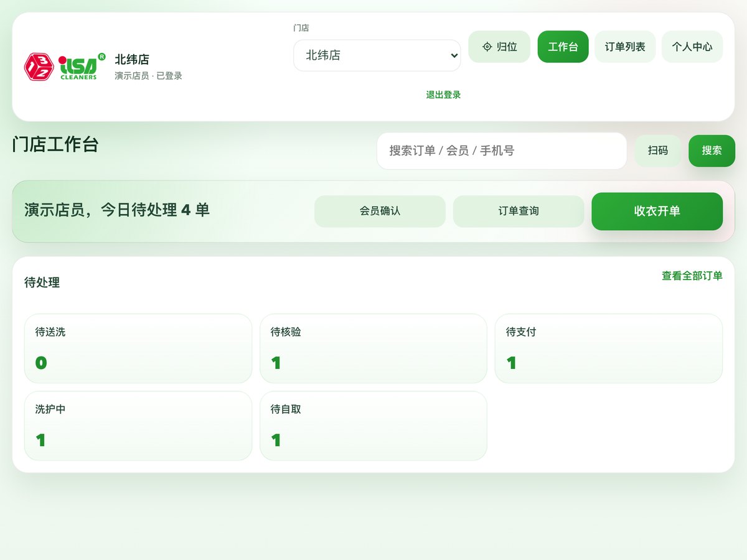Open 订单查询
This screenshot has width=747, height=560.
coord(519,211)
